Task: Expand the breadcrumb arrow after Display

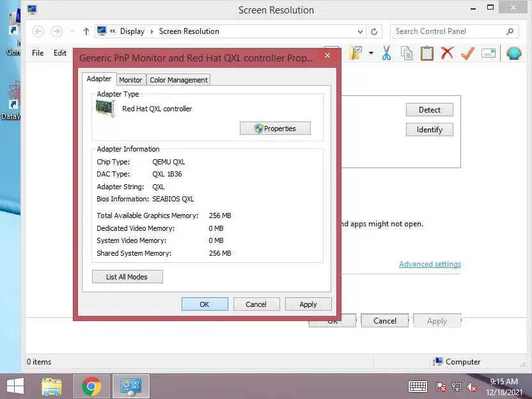Action: (x=152, y=31)
